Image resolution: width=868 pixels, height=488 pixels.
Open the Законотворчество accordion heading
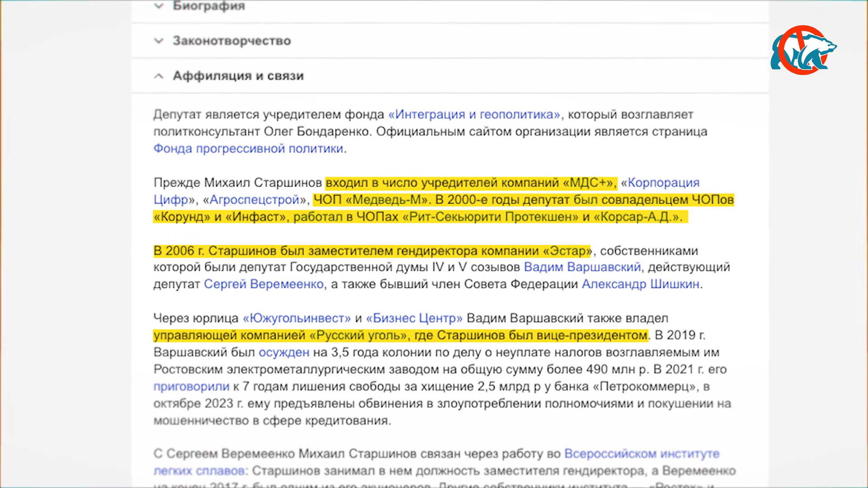pos(232,41)
